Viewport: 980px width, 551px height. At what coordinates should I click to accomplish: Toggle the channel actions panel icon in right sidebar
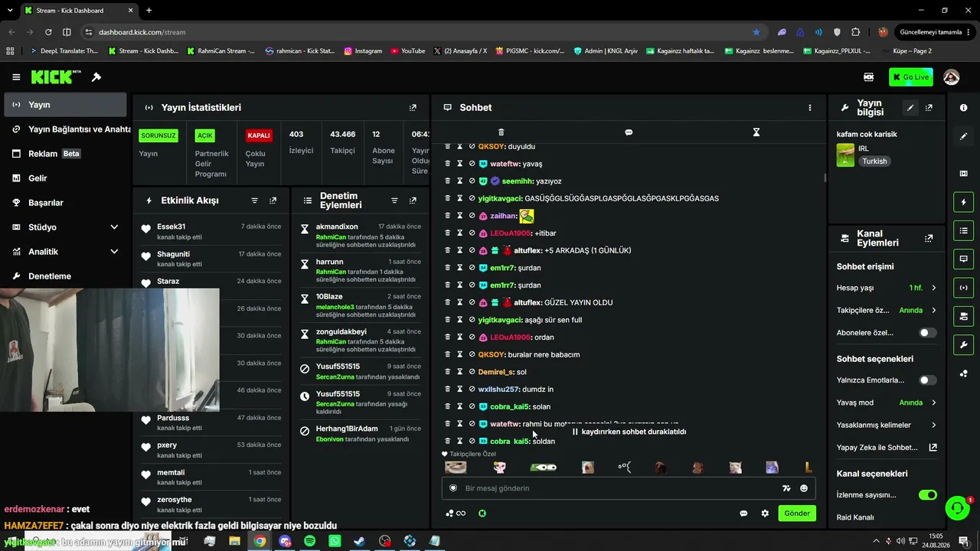964,316
